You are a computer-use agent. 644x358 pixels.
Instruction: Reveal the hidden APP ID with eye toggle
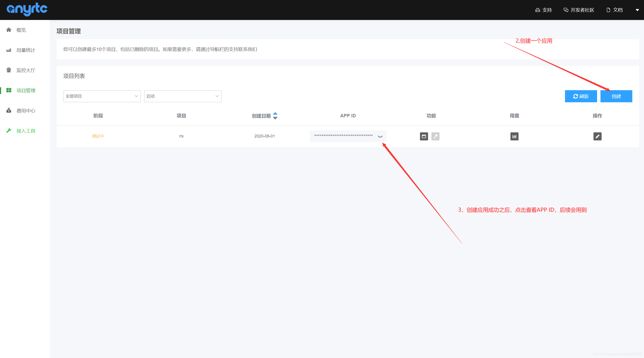click(380, 136)
